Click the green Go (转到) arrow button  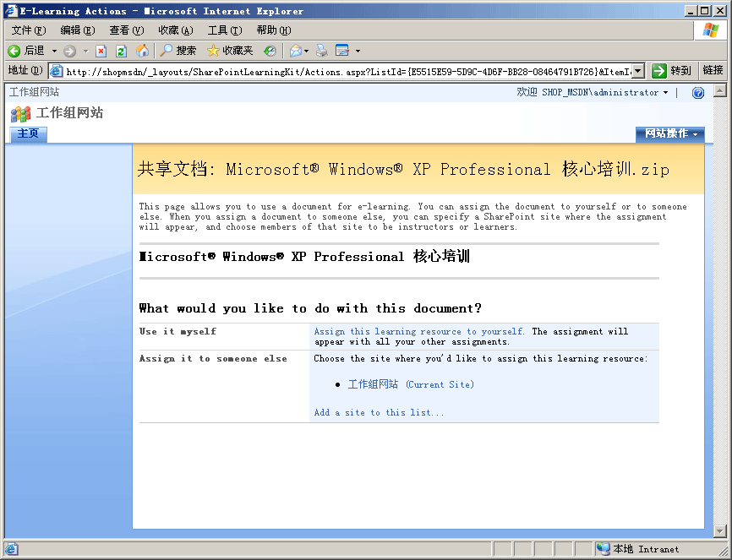tap(659, 71)
